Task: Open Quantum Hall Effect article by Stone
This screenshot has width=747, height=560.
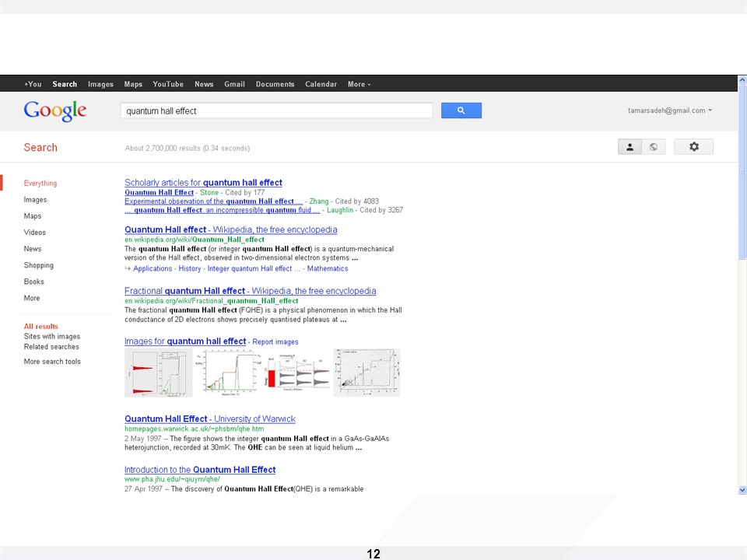Action: click(159, 192)
